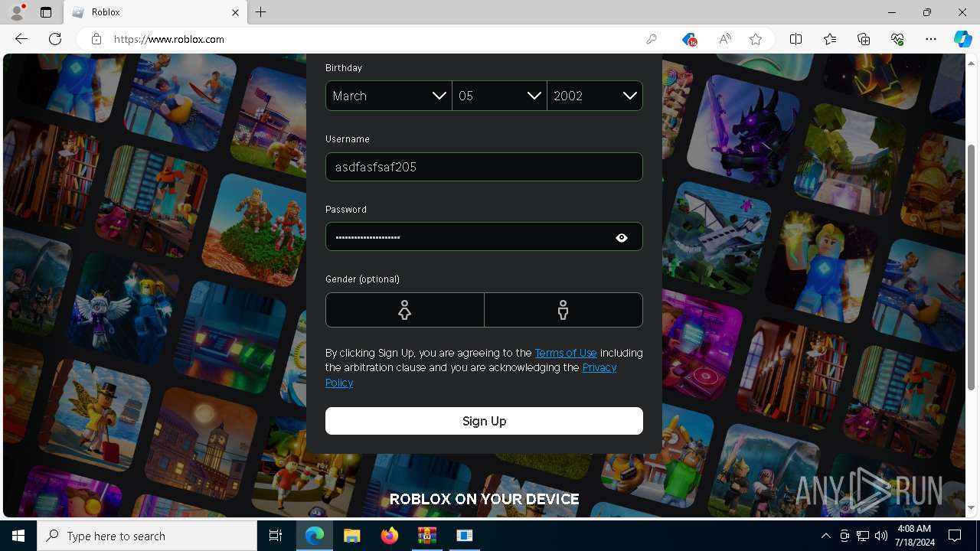Go back in the browser
The height and width of the screenshot is (551, 980).
[x=21, y=39]
